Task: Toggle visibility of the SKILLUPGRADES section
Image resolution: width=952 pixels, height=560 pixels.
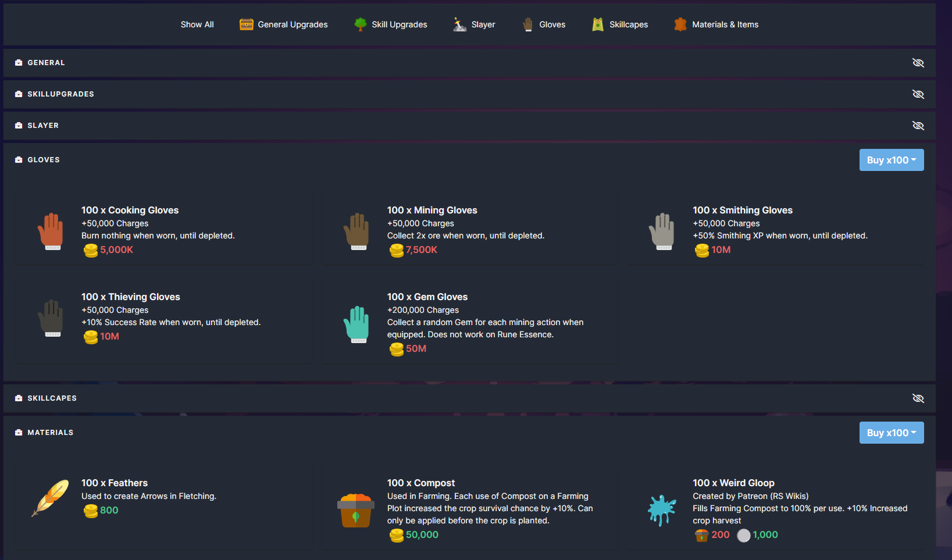Action: [x=918, y=94]
